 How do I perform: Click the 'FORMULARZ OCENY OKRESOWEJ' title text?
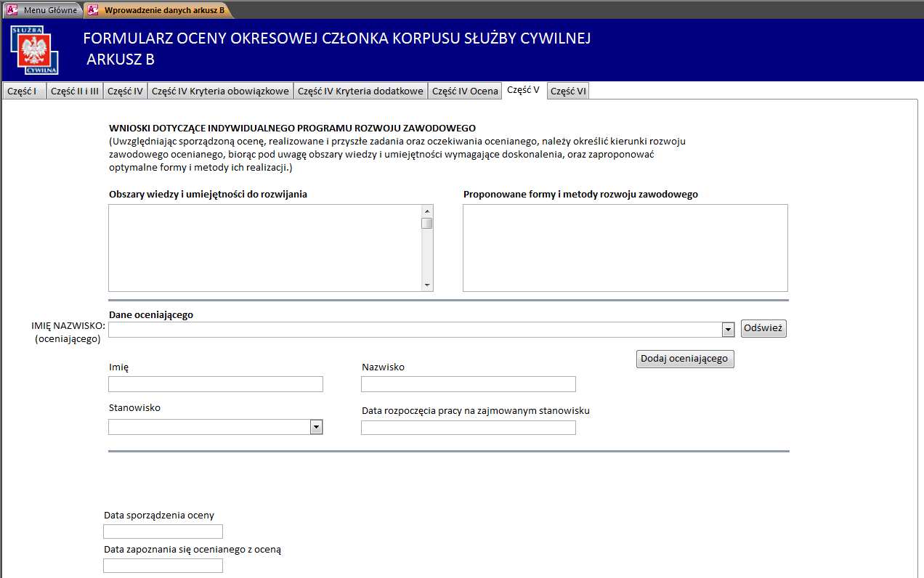click(337, 38)
